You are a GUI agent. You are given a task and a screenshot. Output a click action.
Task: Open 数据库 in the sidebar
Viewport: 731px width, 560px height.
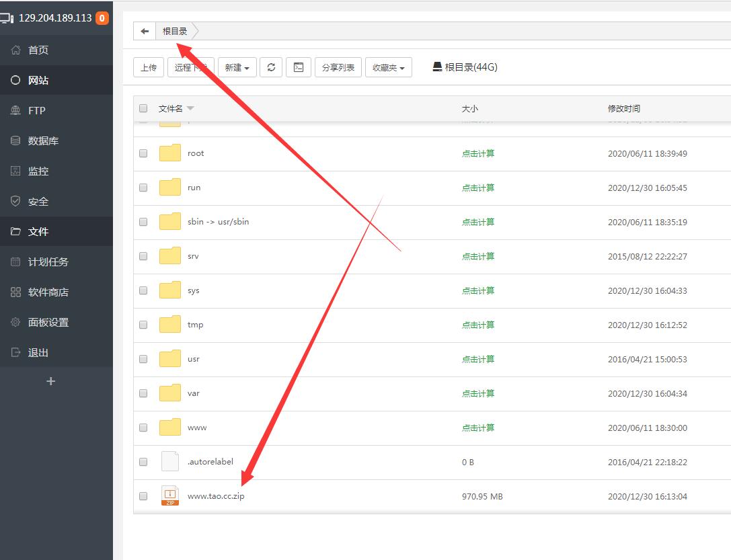pos(43,141)
